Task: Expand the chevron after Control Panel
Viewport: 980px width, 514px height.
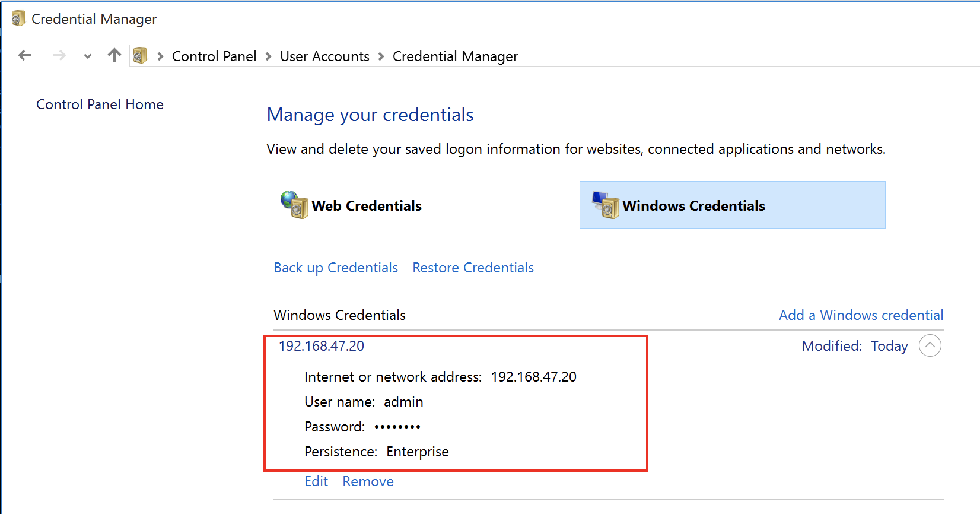Action: pyautogui.click(x=269, y=56)
